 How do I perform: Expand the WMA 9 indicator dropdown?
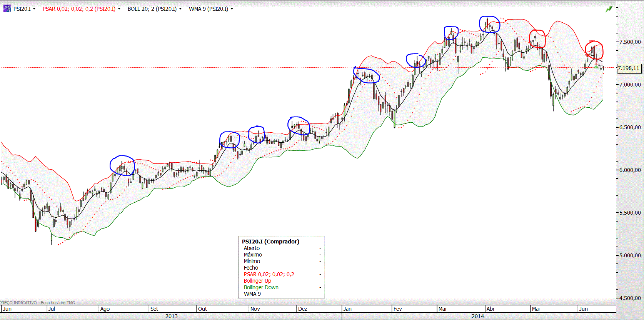tap(232, 9)
